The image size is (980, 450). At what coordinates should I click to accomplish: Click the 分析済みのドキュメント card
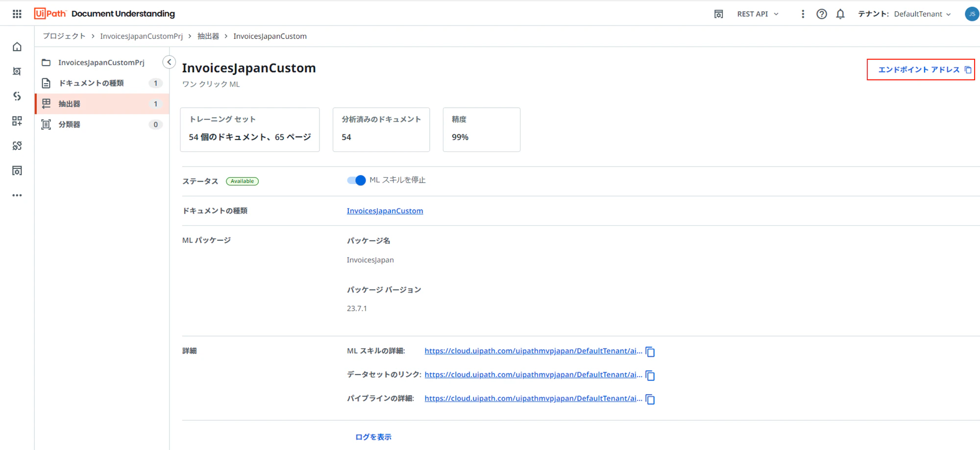(381, 130)
